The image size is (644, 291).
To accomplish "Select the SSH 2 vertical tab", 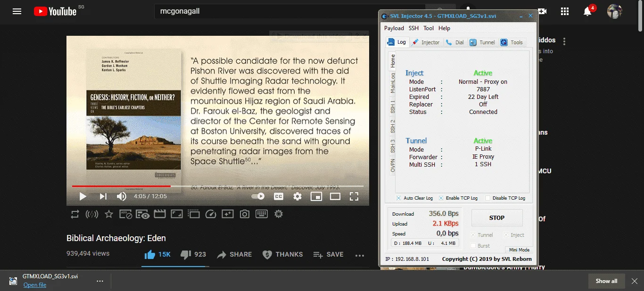I will pyautogui.click(x=392, y=126).
